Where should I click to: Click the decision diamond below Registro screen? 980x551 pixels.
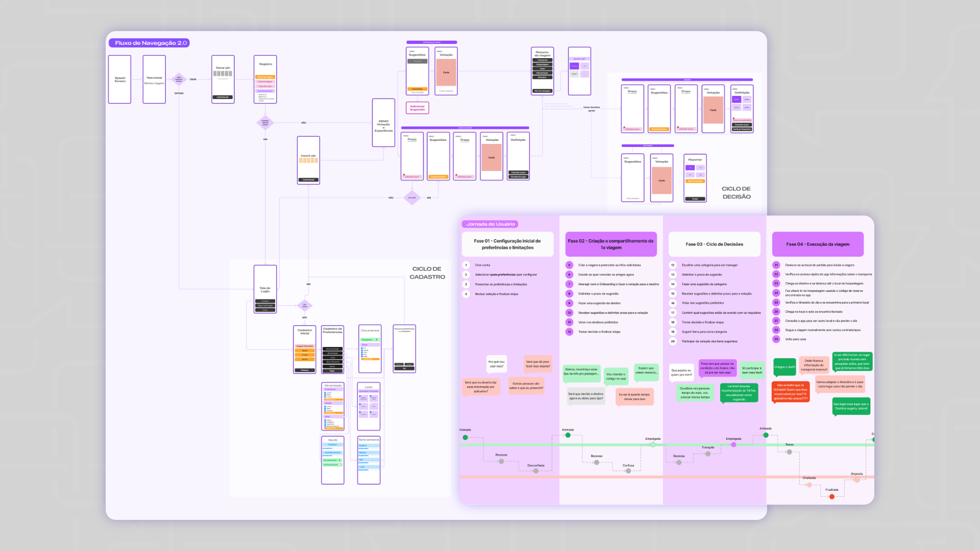click(x=265, y=122)
